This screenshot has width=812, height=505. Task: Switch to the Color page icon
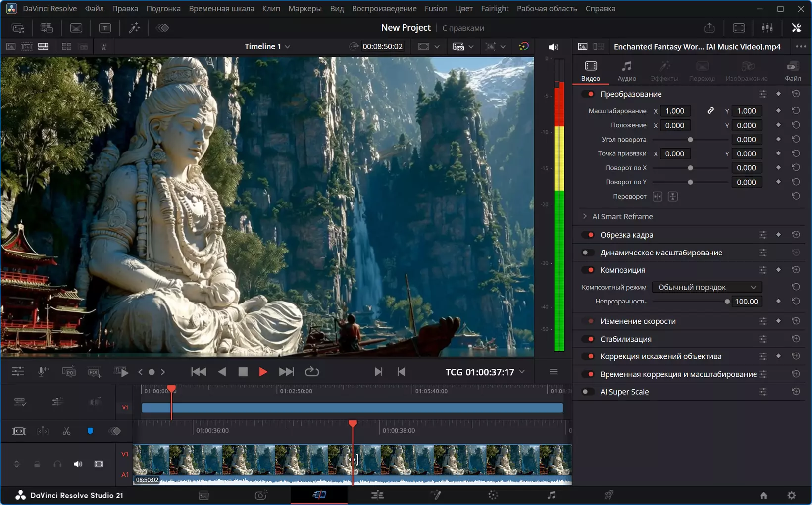tap(493, 495)
